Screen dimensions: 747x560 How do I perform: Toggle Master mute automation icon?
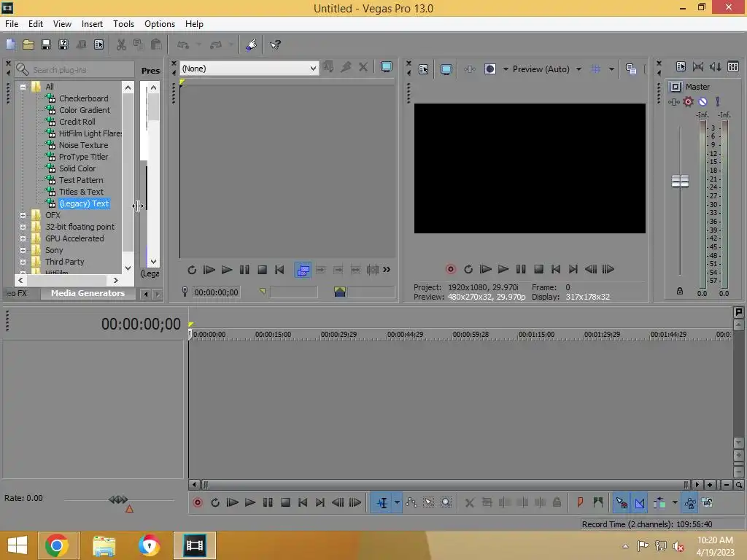click(703, 101)
